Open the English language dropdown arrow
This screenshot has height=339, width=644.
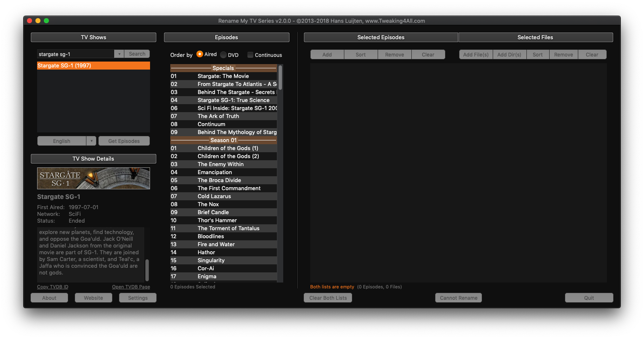click(x=91, y=141)
